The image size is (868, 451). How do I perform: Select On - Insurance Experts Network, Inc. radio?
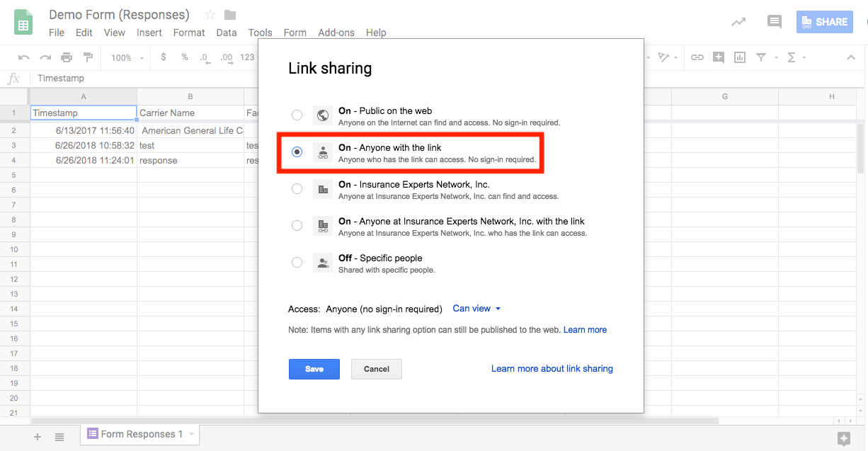[x=297, y=189]
